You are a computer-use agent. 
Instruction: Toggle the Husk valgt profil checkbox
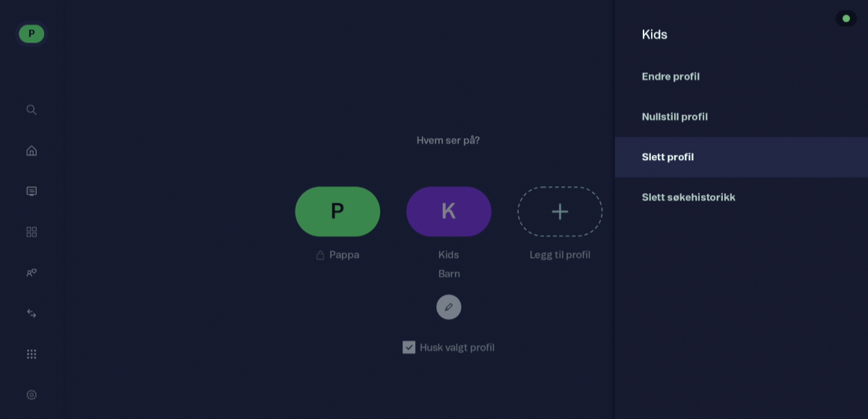tap(409, 347)
